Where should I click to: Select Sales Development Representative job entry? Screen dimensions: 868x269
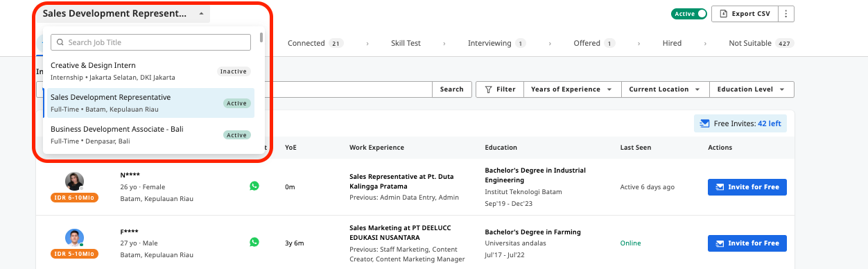[148, 103]
